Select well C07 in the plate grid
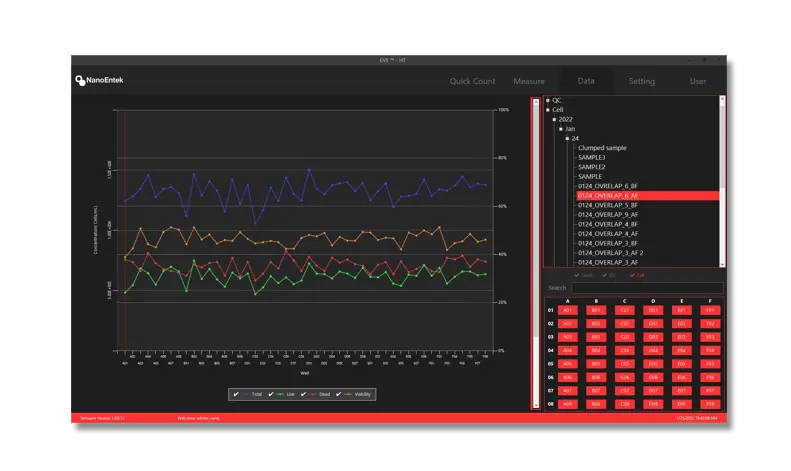 625,391
